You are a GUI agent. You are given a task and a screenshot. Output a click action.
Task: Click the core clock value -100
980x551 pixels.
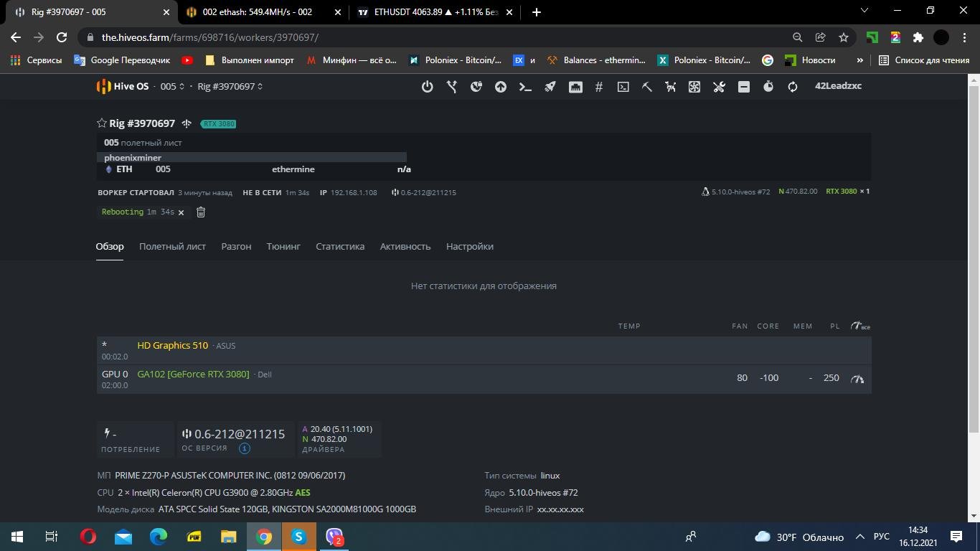click(769, 377)
